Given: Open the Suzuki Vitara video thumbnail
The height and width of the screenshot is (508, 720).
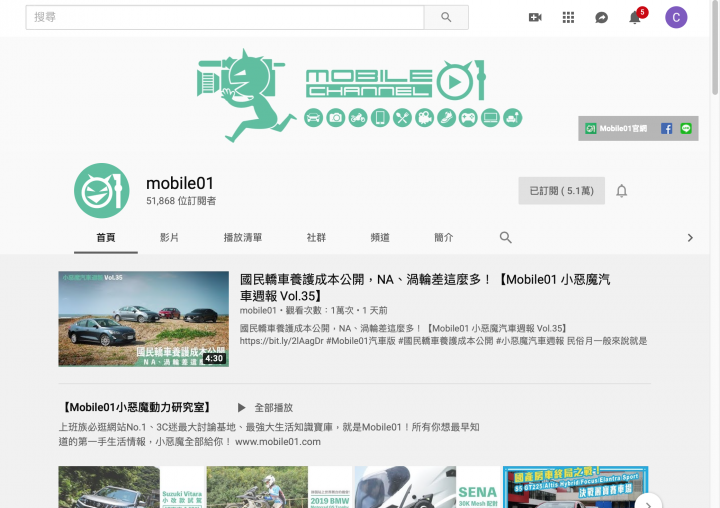Looking at the screenshot, I should click(x=131, y=487).
